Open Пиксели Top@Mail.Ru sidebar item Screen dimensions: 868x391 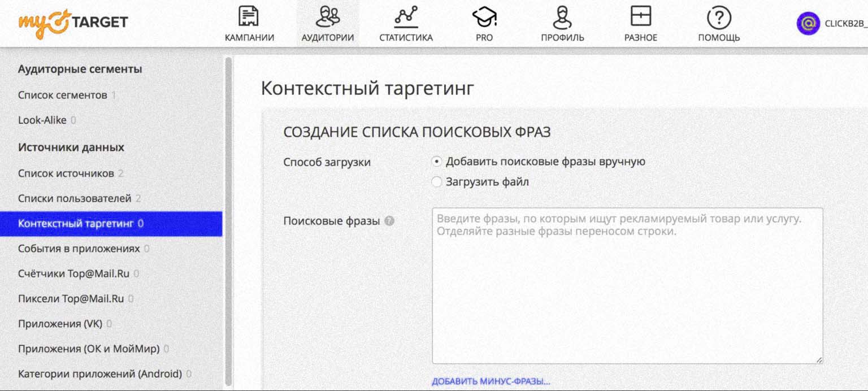(x=71, y=298)
